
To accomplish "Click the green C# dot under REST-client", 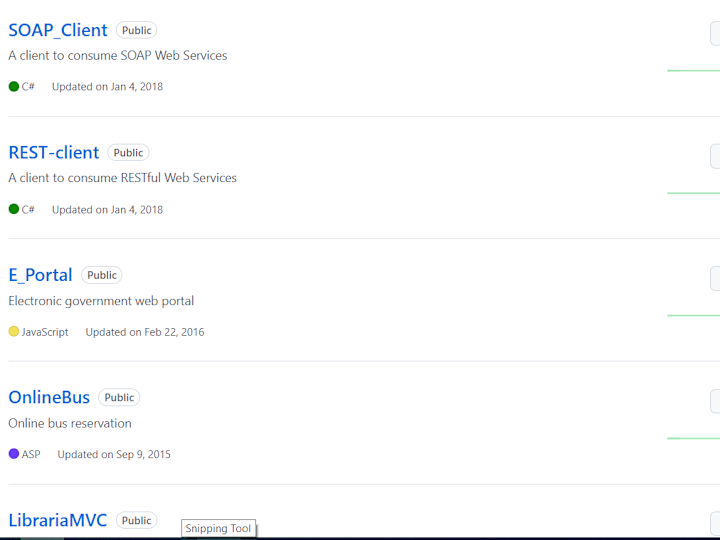I will pyautogui.click(x=14, y=209).
